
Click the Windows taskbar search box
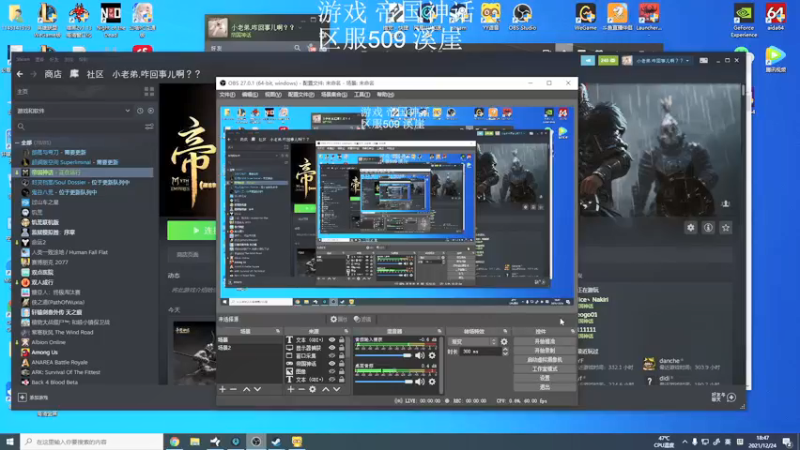coord(92,442)
